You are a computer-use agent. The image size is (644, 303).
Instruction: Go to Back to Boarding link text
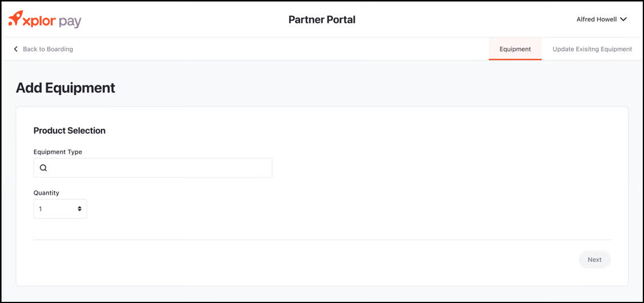[48, 49]
